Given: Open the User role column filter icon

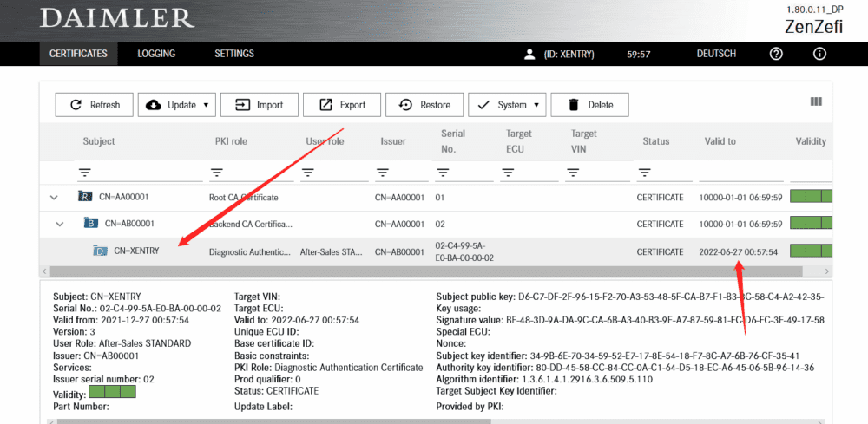Looking at the screenshot, I should [307, 173].
